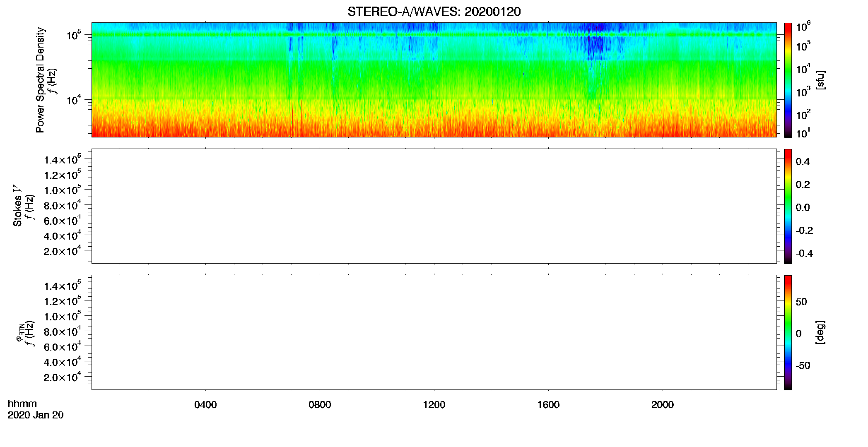Click the Stokes V color bar
This screenshot has width=868, height=447.
(x=788, y=206)
